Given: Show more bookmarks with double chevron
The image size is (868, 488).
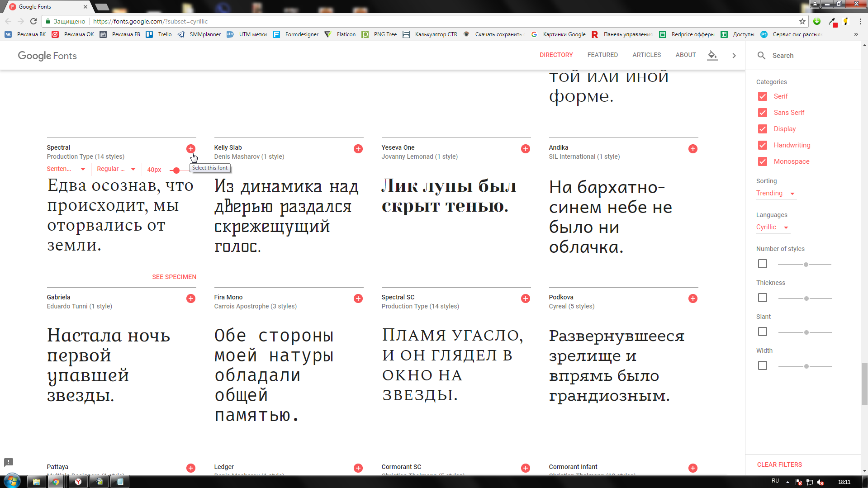Looking at the screenshot, I should (856, 34).
